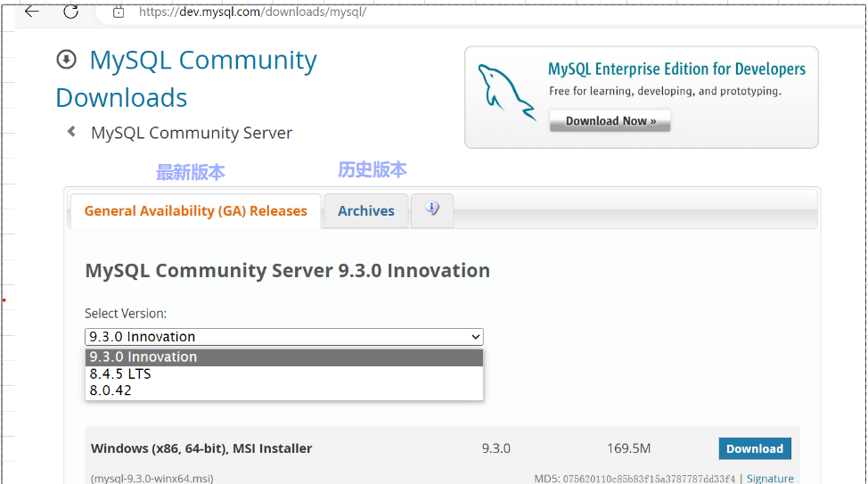The width and height of the screenshot is (868, 484).
Task: Click the 169.5M file size
Action: coord(628,448)
